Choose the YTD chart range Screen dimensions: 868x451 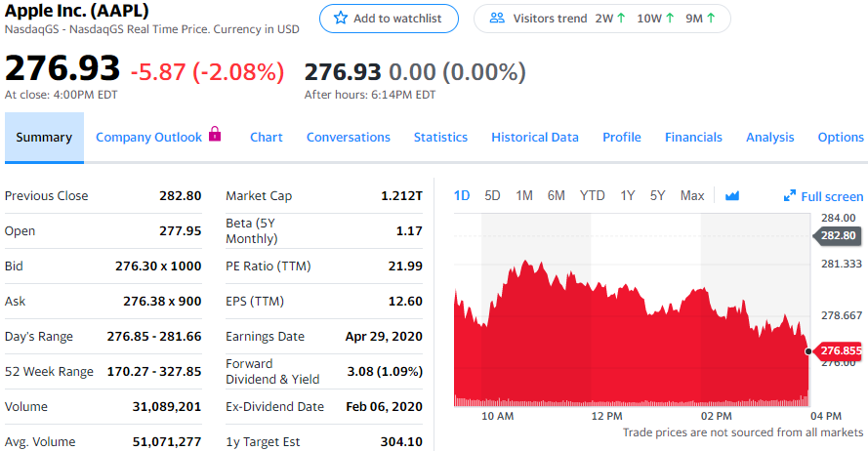(x=593, y=195)
